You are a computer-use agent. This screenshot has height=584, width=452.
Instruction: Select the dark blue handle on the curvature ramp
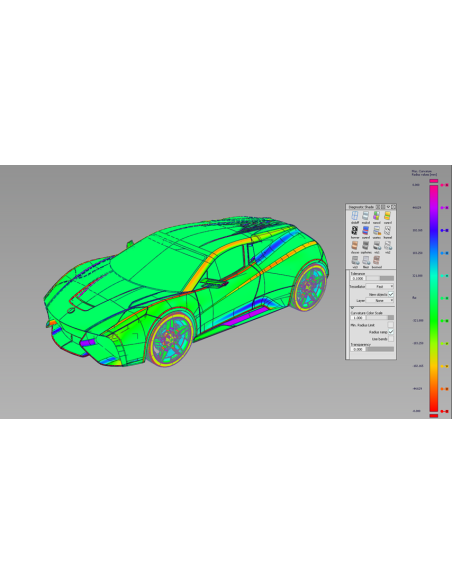click(x=444, y=230)
